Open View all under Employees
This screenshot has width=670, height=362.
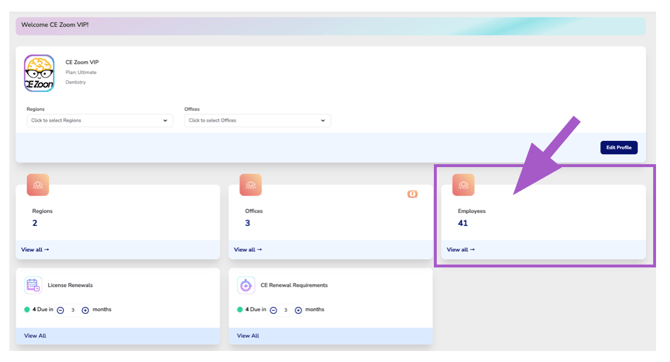pos(461,250)
